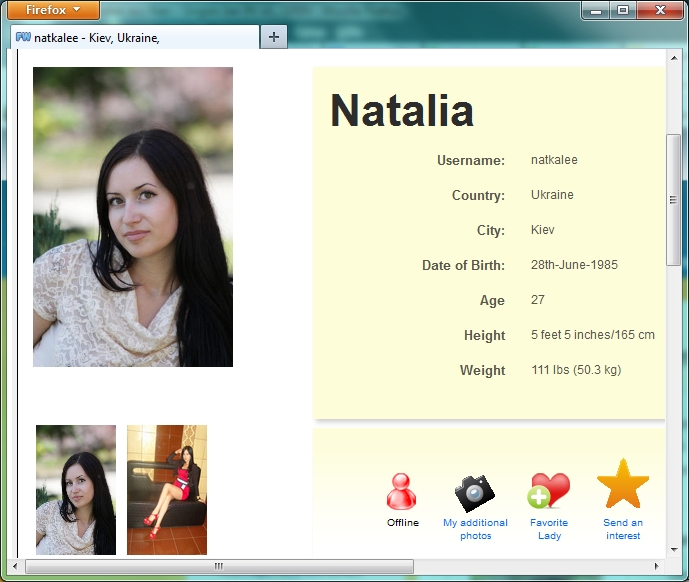Open My additional photos link
The height and width of the screenshot is (582, 689).
(475, 529)
